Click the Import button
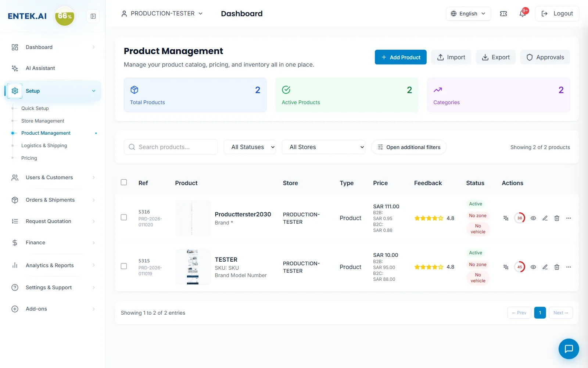Screen dimensions: 588x368 click(x=451, y=57)
